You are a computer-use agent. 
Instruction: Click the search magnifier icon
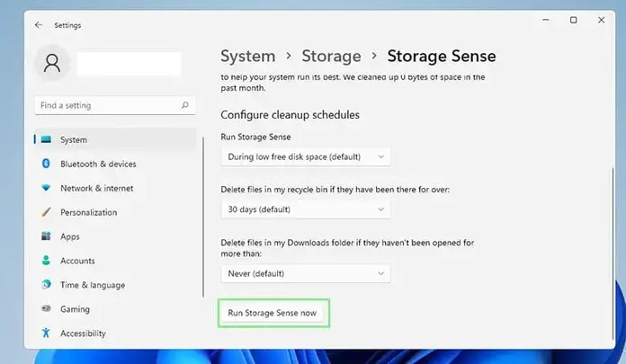[x=185, y=105]
